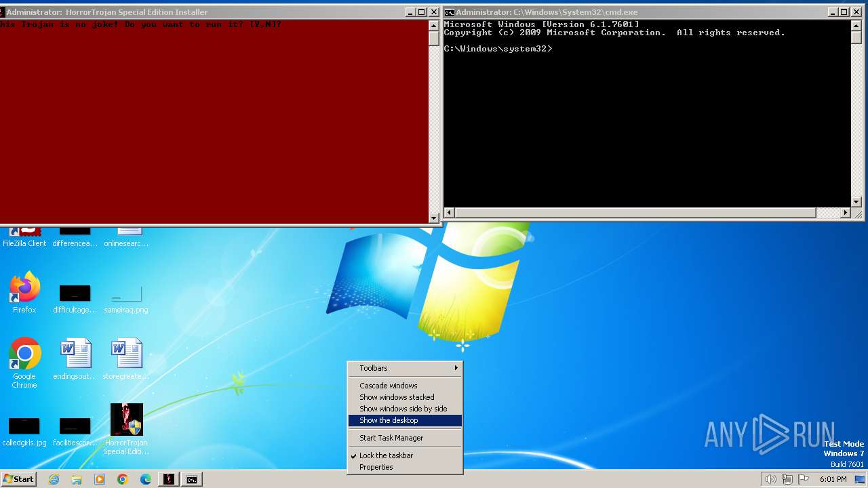The height and width of the screenshot is (488, 868).
Task: Launch Google Chrome from the taskbar
Action: [123, 479]
